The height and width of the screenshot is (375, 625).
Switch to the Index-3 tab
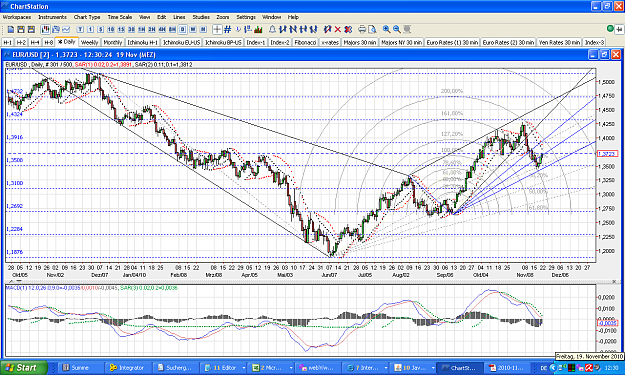click(594, 42)
